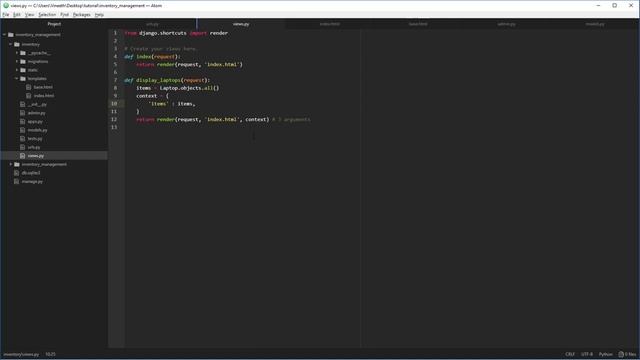Open models.py in the project tree
This screenshot has width=640, height=360.
[38, 130]
